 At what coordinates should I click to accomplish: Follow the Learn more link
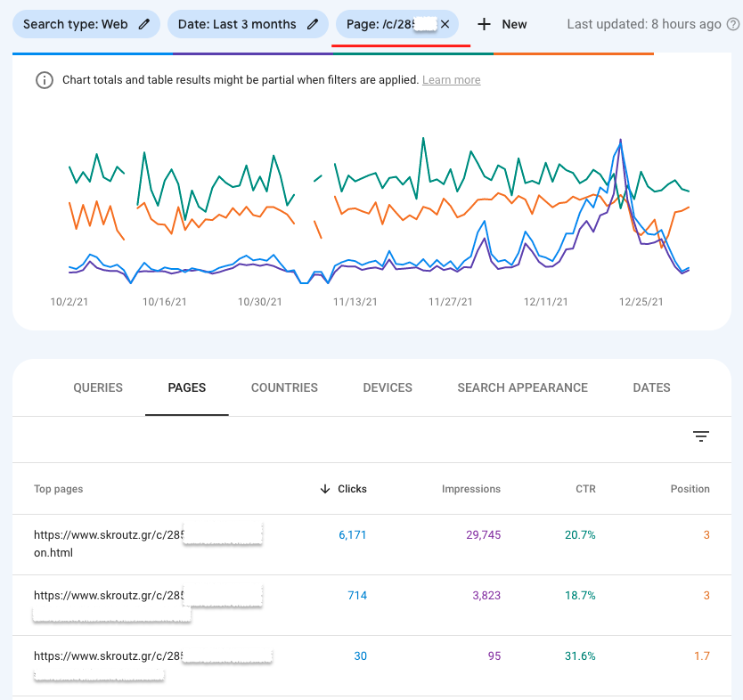pos(451,80)
